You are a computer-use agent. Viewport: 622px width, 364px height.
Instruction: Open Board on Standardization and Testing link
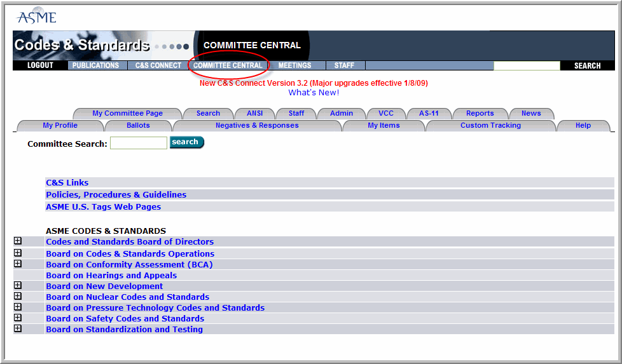pyautogui.click(x=124, y=330)
